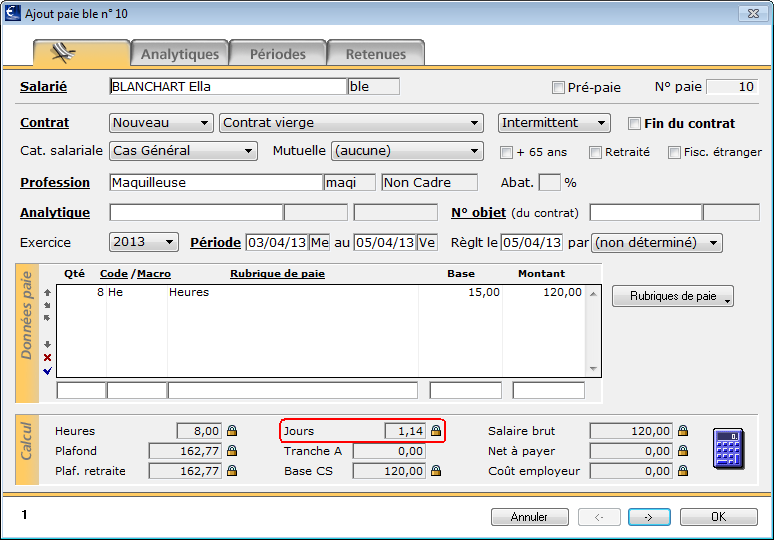Click the application icon in the title bar

(x=13, y=13)
